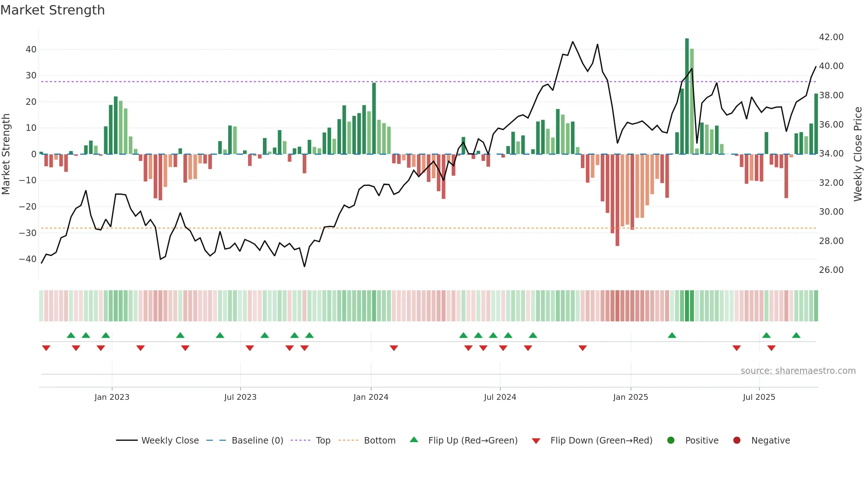The width and height of the screenshot is (868, 488).
Task: Select the flip-down triangle just after Jan 2024
Action: (394, 348)
